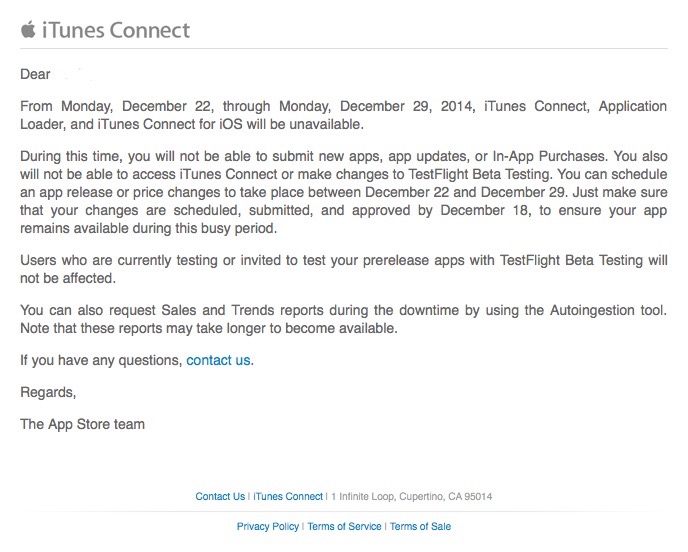The image size is (688, 552).
Task: Click the Sales and Trends reports paragraph
Action: click(344, 319)
